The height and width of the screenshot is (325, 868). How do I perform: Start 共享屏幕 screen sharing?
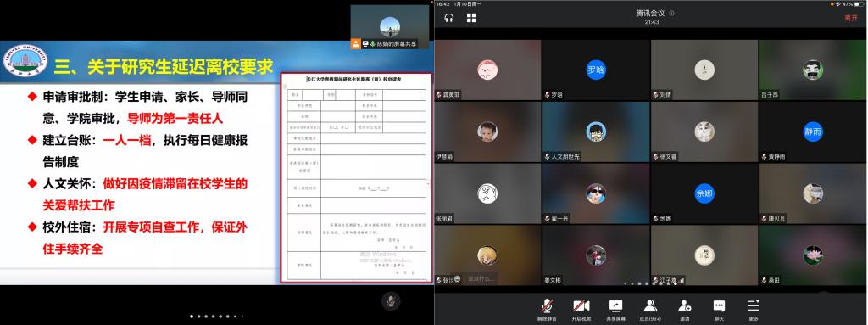click(x=615, y=310)
